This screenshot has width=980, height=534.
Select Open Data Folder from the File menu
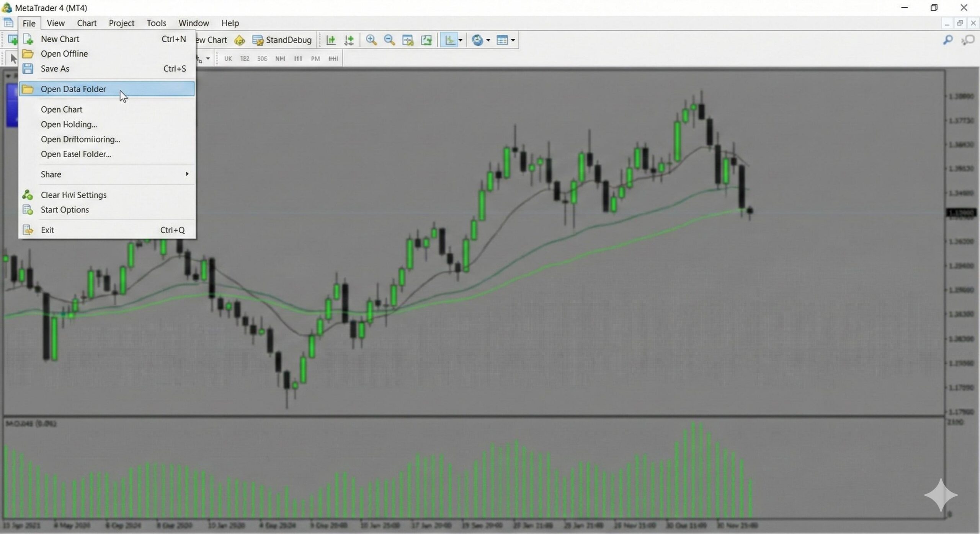point(73,89)
